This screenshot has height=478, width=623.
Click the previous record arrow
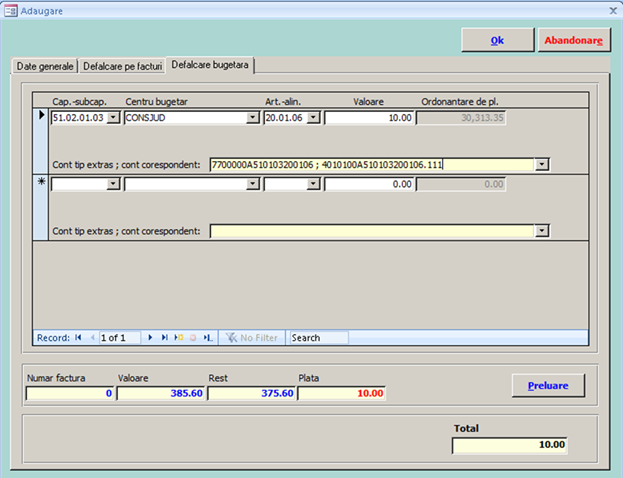click(93, 338)
